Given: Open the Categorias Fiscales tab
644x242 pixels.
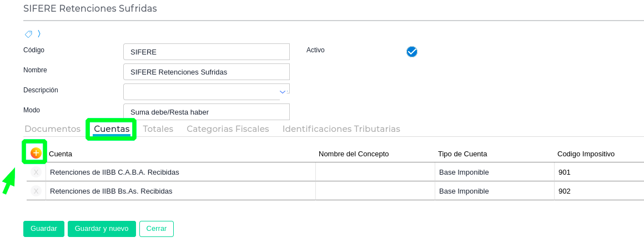Looking at the screenshot, I should coord(228,129).
